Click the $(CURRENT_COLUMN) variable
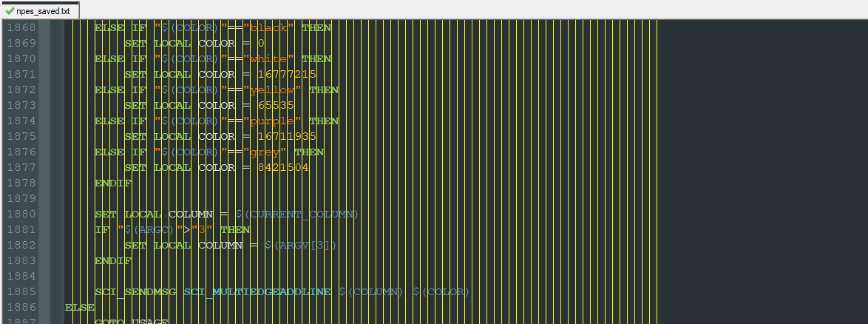 [297, 214]
